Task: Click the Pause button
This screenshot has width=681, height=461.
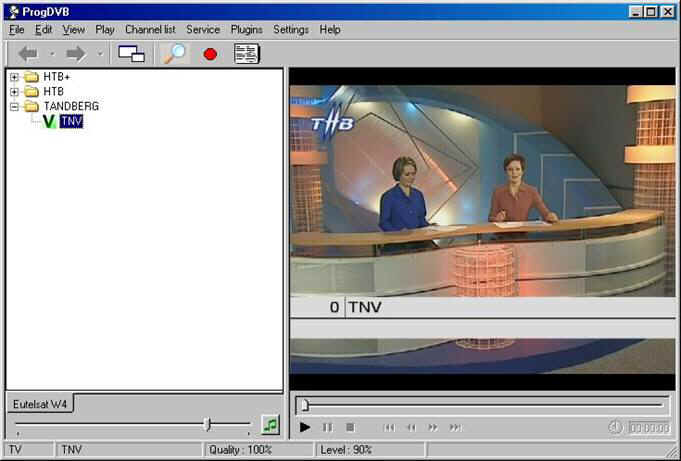Action: click(327, 428)
